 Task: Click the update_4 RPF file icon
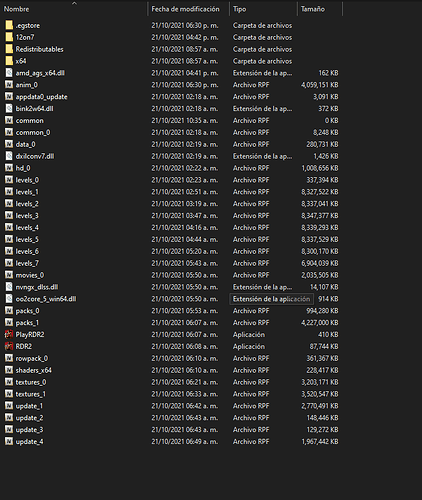click(9, 441)
